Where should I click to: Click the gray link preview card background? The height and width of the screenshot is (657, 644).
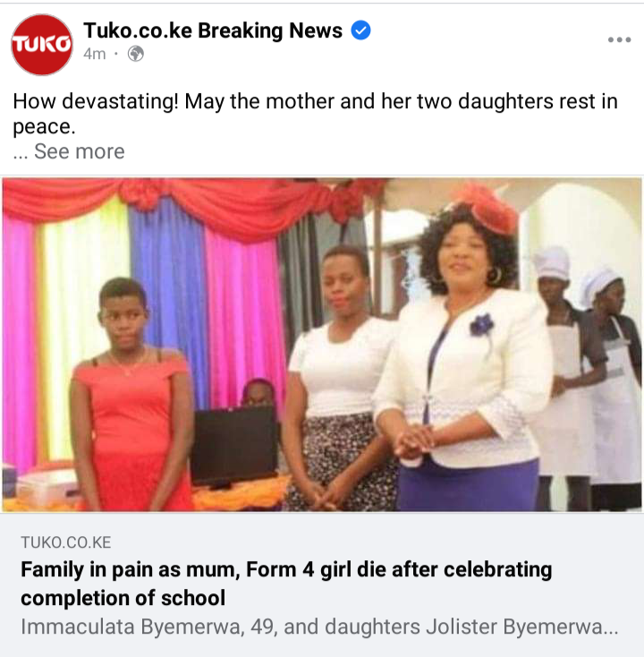click(x=322, y=584)
